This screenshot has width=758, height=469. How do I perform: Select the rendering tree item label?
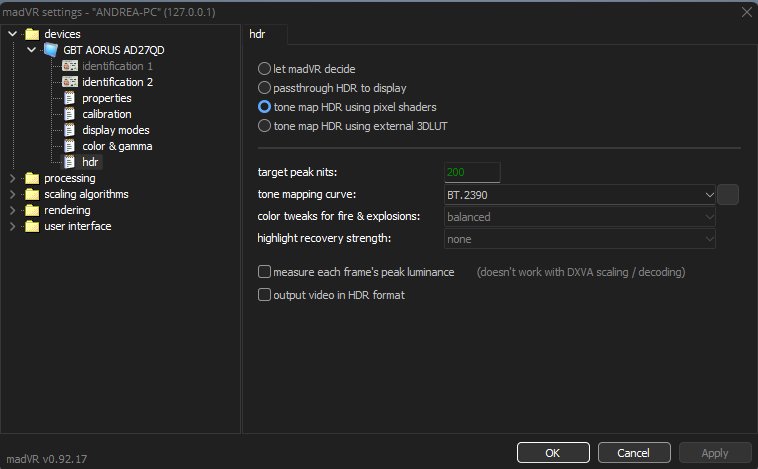coord(67,210)
